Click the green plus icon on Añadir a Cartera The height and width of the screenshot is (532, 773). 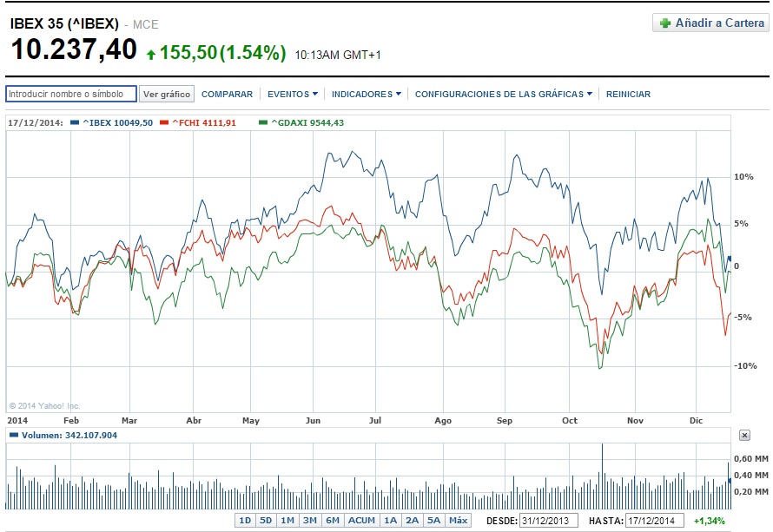click(665, 23)
